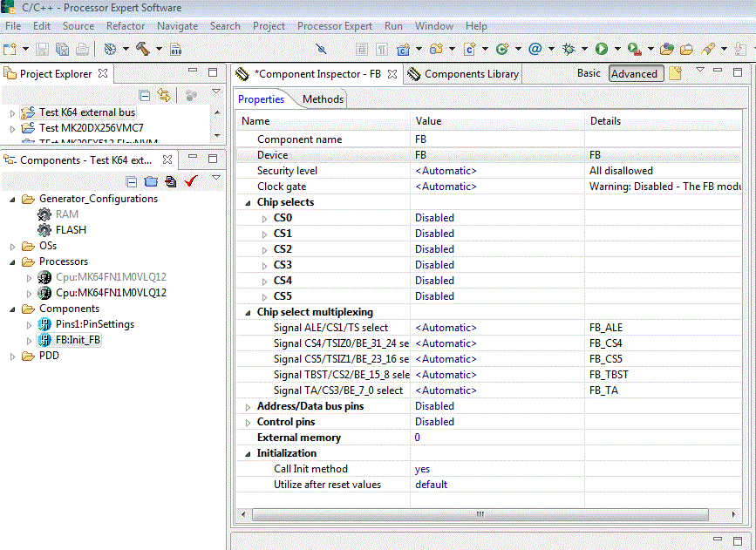Expand the Address/Data bus pins property
Image resolution: width=756 pixels, height=550 pixels.
(247, 405)
